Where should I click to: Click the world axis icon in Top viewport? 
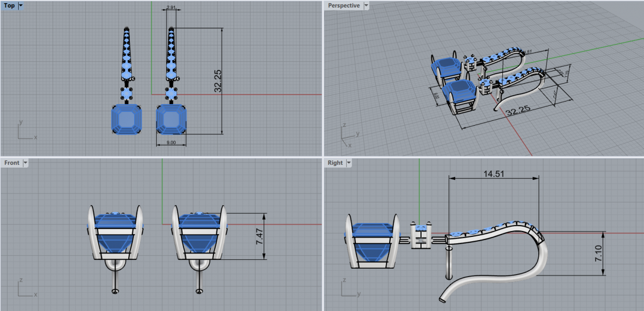point(26,131)
